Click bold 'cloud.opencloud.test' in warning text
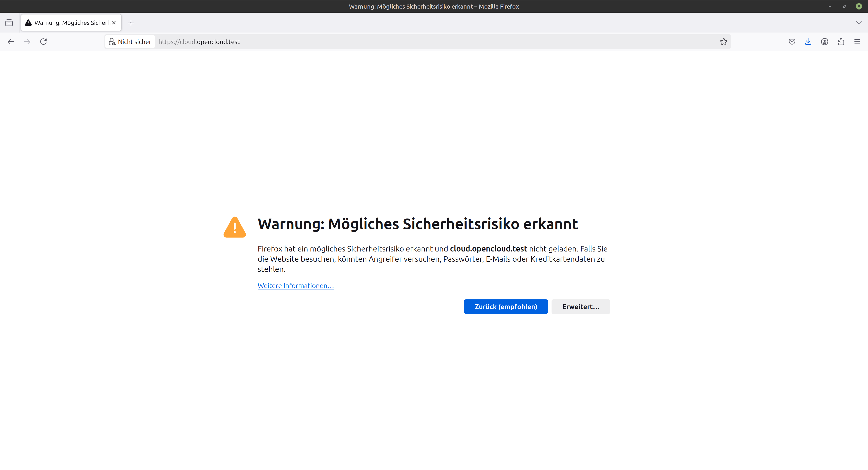Image resolution: width=868 pixels, height=470 pixels. point(488,249)
